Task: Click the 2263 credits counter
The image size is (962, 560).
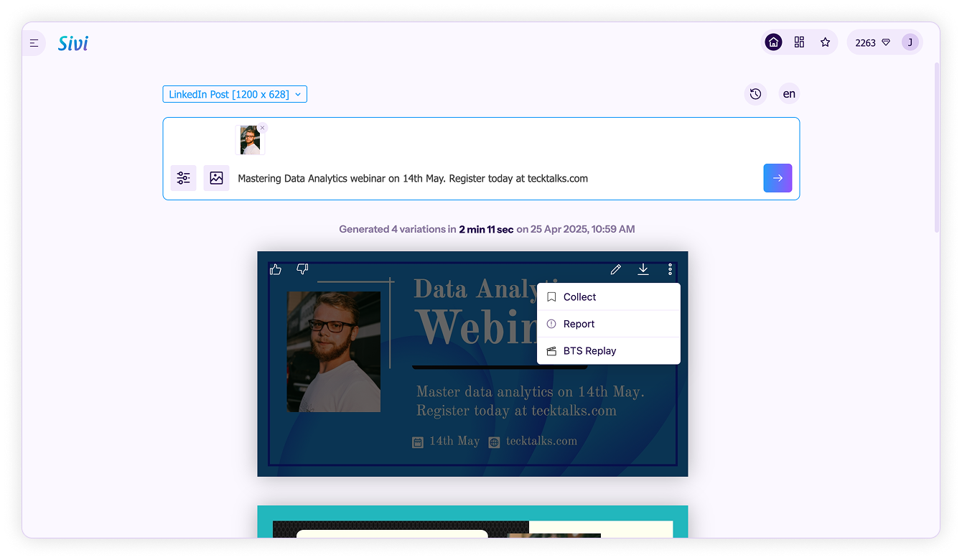Action: [x=872, y=42]
